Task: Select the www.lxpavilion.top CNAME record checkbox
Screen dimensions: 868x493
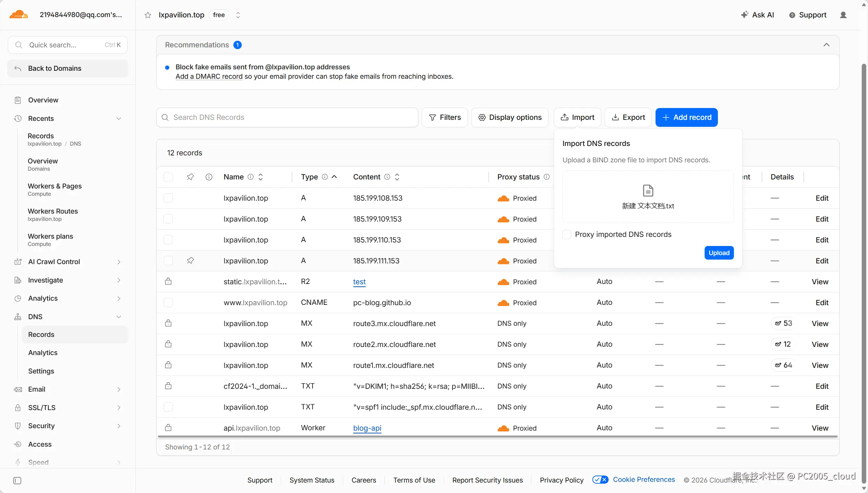Action: (168, 302)
